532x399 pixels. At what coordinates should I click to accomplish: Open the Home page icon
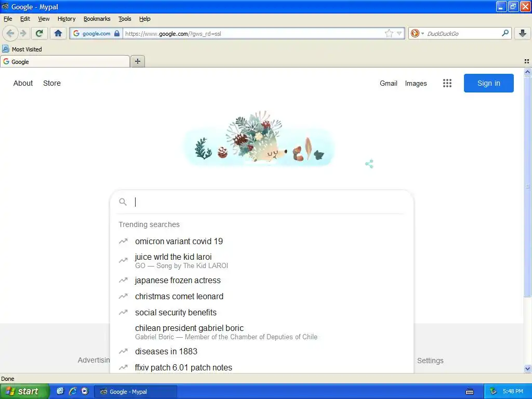tap(58, 33)
